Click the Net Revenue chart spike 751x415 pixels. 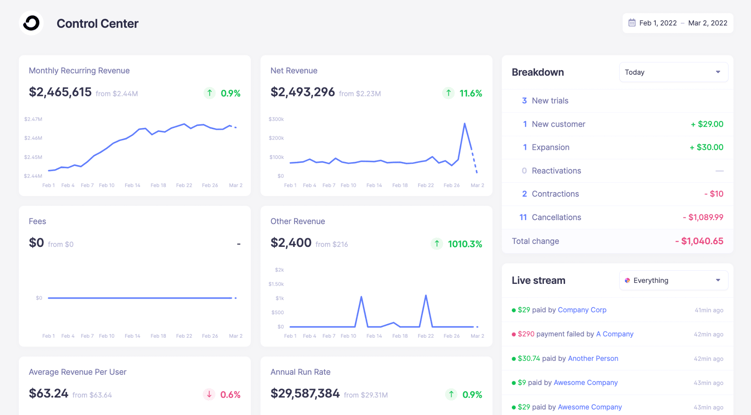pos(465,126)
